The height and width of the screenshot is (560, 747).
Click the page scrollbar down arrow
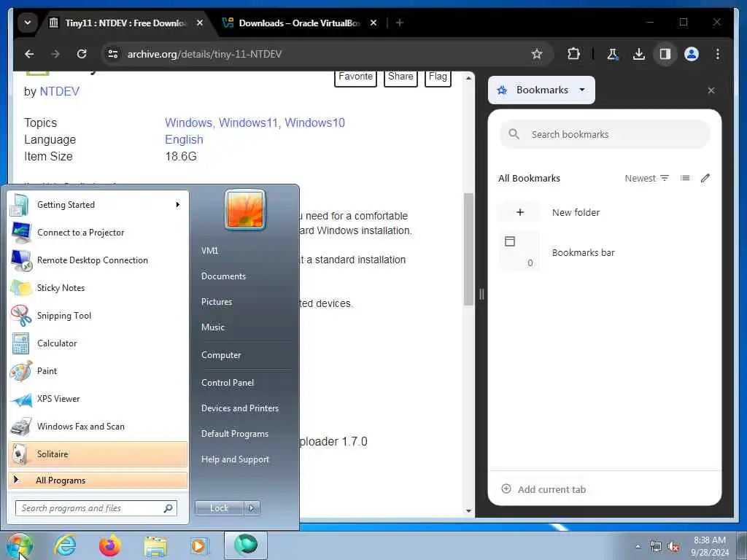[x=469, y=511]
